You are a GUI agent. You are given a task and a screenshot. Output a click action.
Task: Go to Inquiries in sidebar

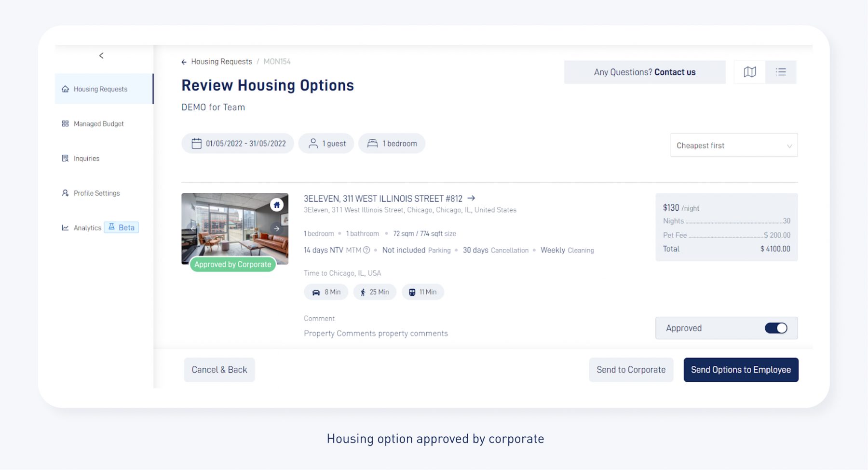(86, 159)
